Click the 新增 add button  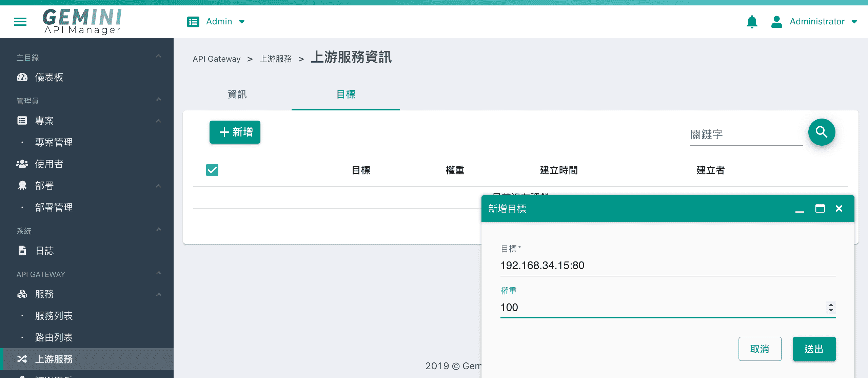235,132
